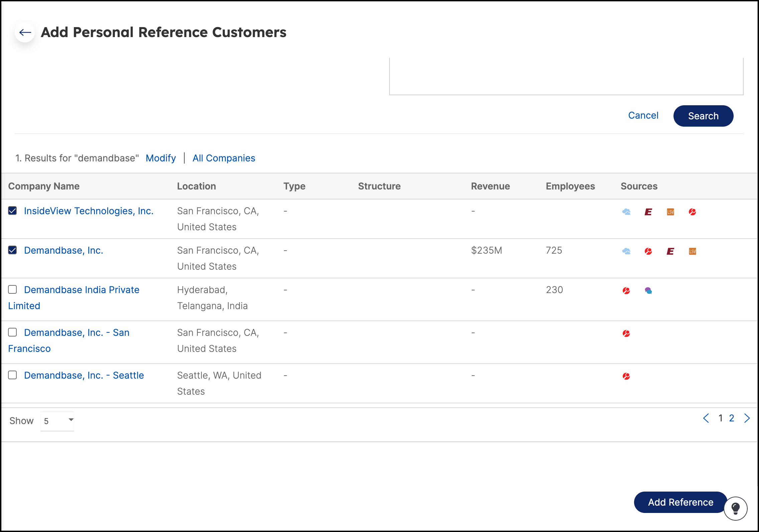Check Demandbase India Private Limited checkbox
The width and height of the screenshot is (759, 532).
click(12, 289)
